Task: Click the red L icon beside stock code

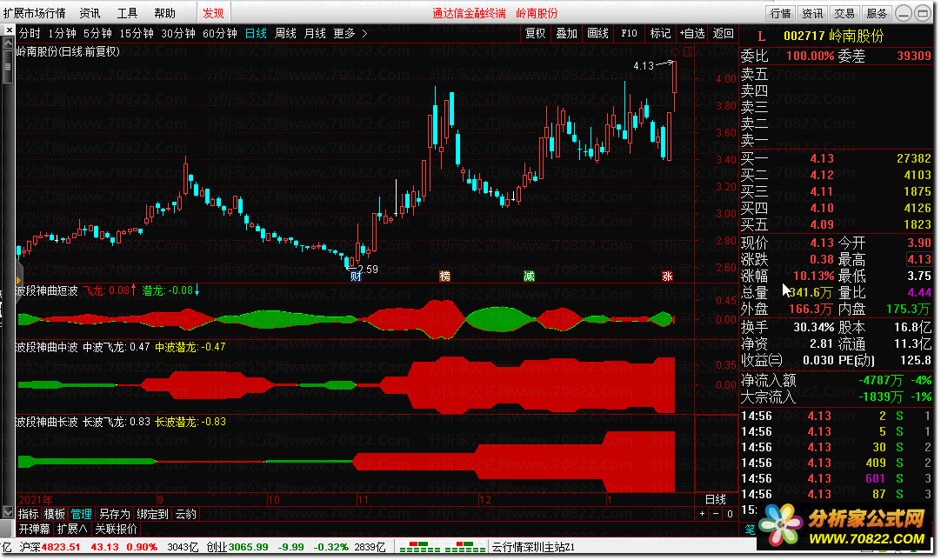Action: coord(761,37)
